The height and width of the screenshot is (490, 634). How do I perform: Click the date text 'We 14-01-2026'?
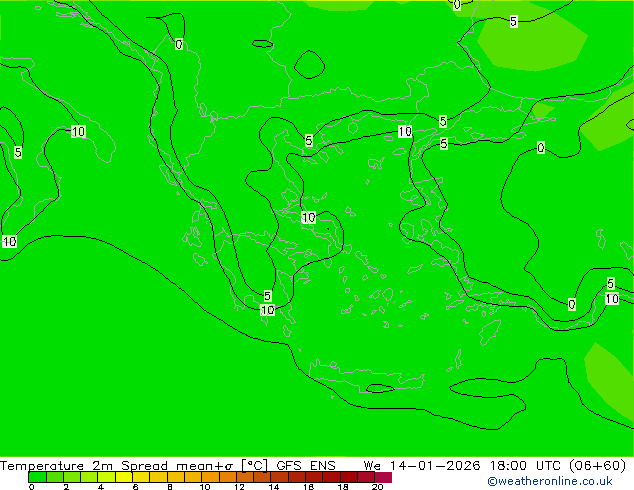[x=422, y=466]
